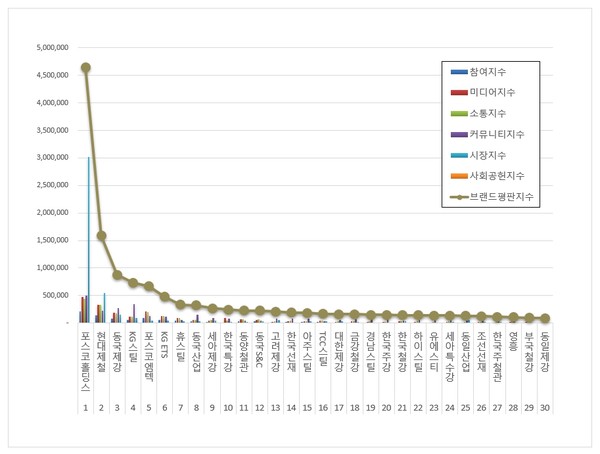This screenshot has width=600, height=454.
Task: Click the 2,500,000 y-axis tick label
Action: 51,185
